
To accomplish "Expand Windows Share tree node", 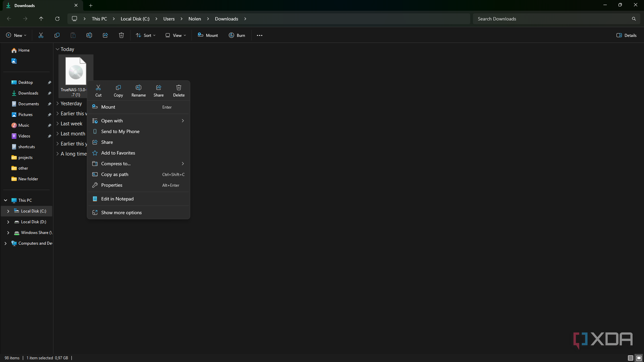I will pyautogui.click(x=8, y=233).
